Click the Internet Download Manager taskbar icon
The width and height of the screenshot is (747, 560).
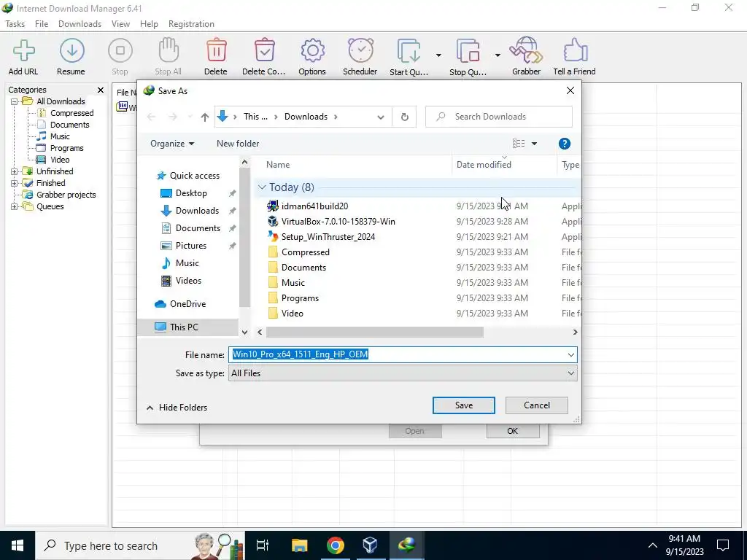[x=406, y=545]
